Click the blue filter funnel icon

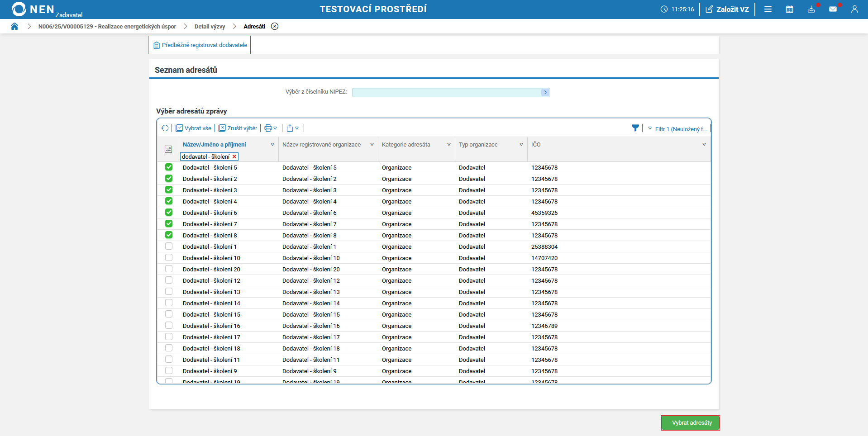pos(635,128)
